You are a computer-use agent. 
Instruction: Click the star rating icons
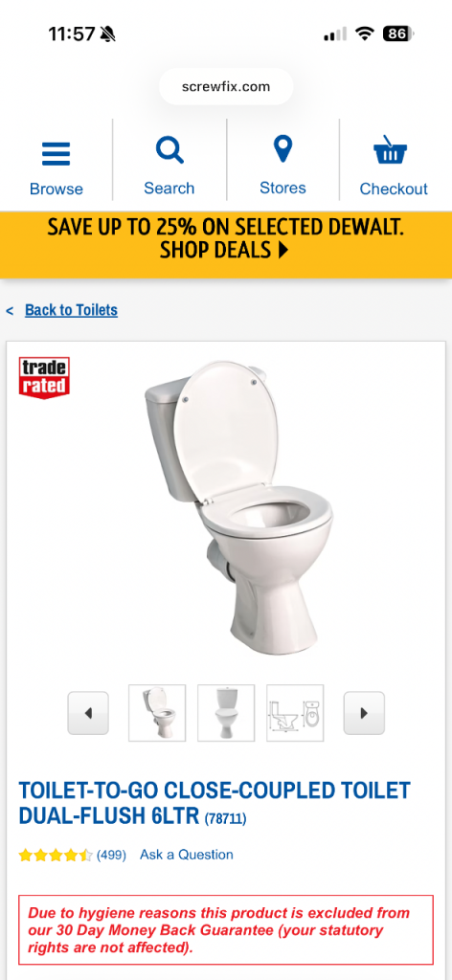tap(56, 855)
